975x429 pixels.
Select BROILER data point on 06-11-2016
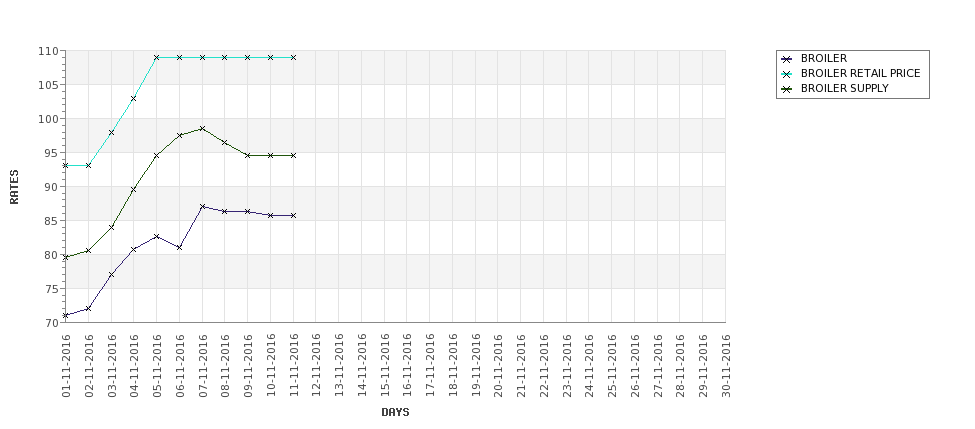click(180, 247)
